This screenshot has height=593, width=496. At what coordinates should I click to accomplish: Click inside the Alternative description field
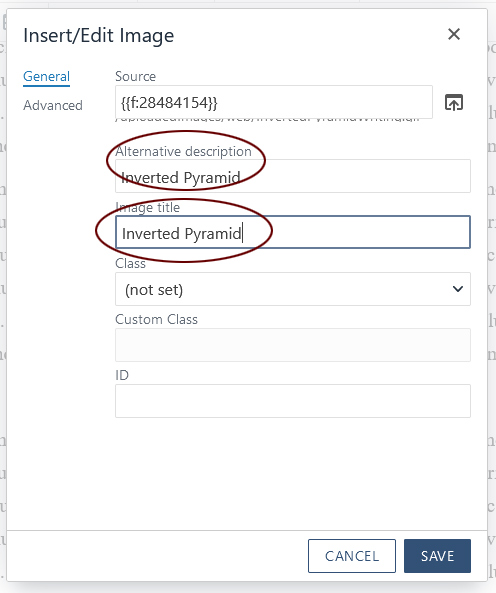293,176
